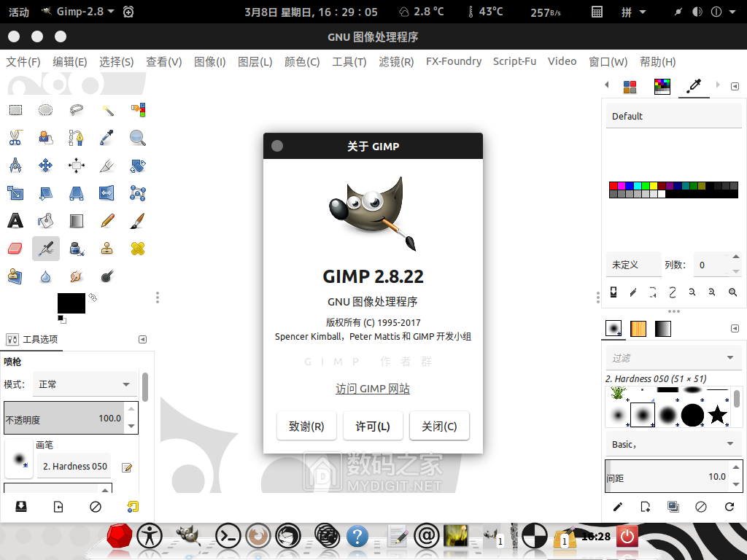Refresh brushes with the reload icon
The height and width of the screenshot is (560, 747).
(729, 507)
